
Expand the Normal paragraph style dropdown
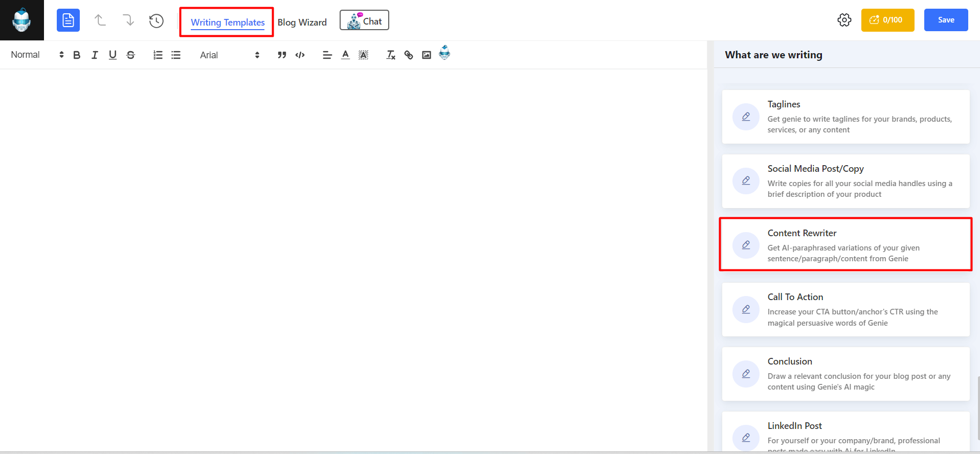pyautogui.click(x=37, y=55)
